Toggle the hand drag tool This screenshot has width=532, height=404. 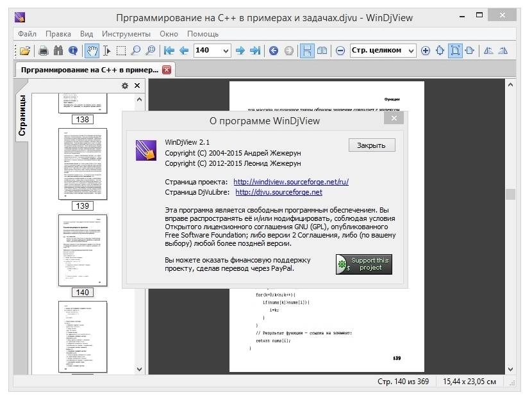(x=92, y=51)
